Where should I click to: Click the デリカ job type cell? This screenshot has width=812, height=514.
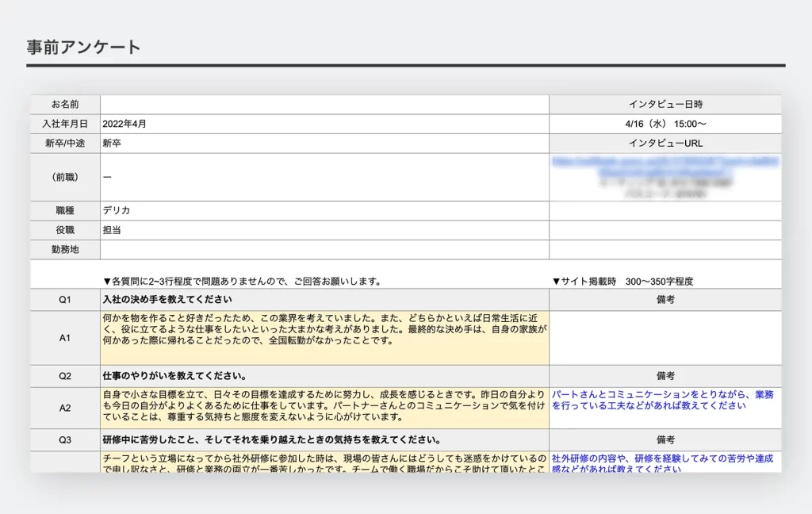coord(324,211)
